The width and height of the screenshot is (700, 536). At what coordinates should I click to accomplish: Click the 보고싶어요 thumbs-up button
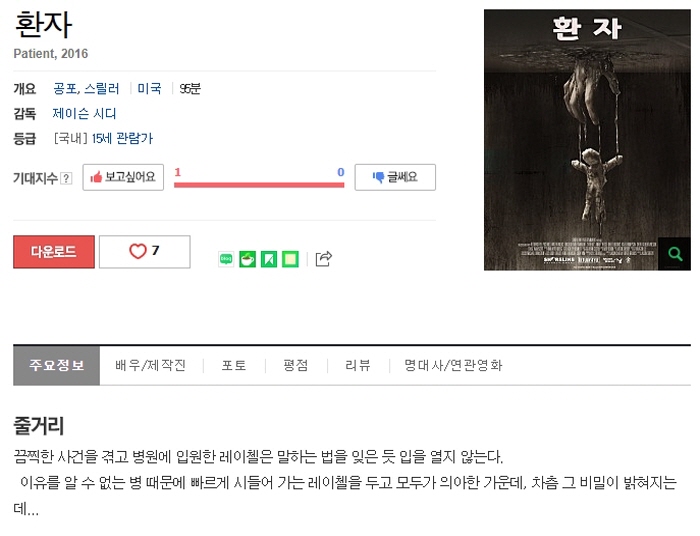[123, 177]
